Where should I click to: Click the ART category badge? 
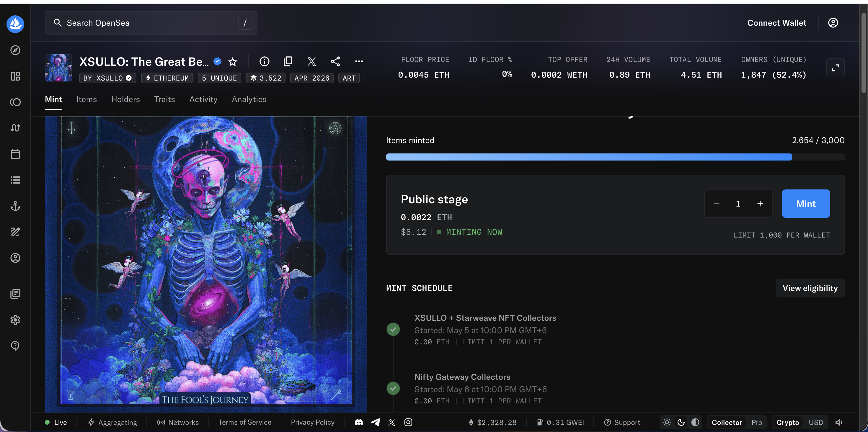pyautogui.click(x=349, y=78)
